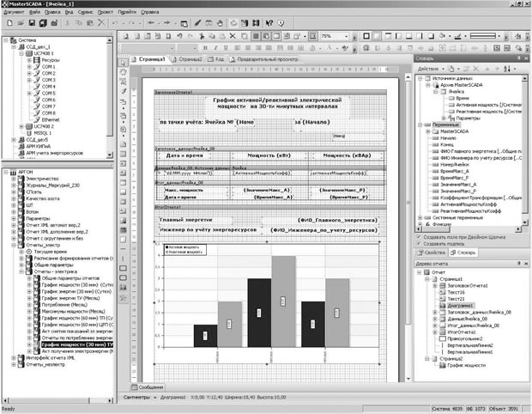Pin the Словарь panel

click(519, 58)
